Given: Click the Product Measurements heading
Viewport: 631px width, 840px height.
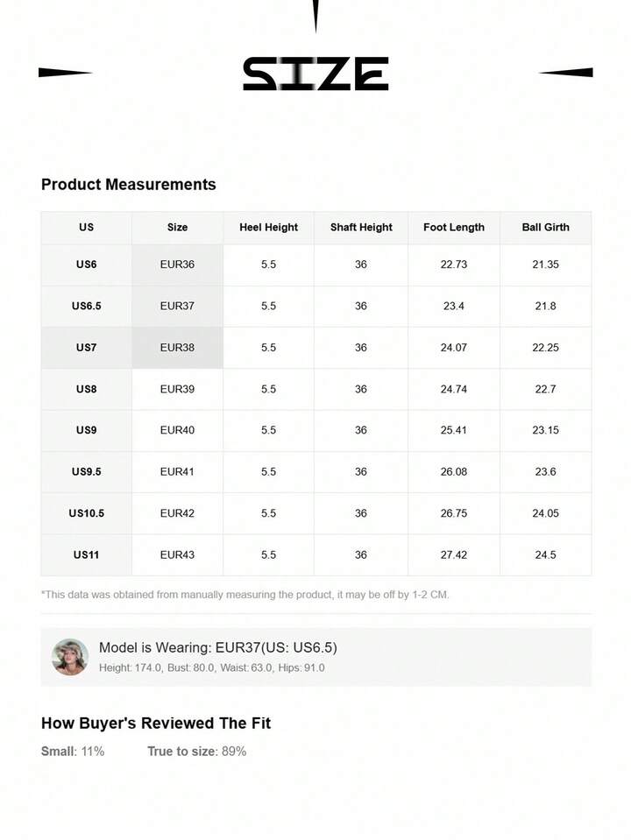Looking at the screenshot, I should coord(128,185).
